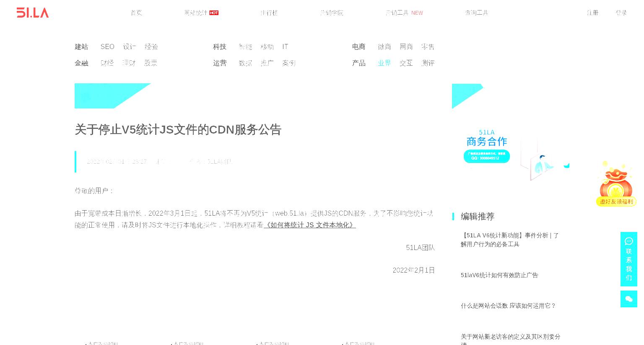Open the WeChat floating icon
The height and width of the screenshot is (345, 644).
pos(628,299)
